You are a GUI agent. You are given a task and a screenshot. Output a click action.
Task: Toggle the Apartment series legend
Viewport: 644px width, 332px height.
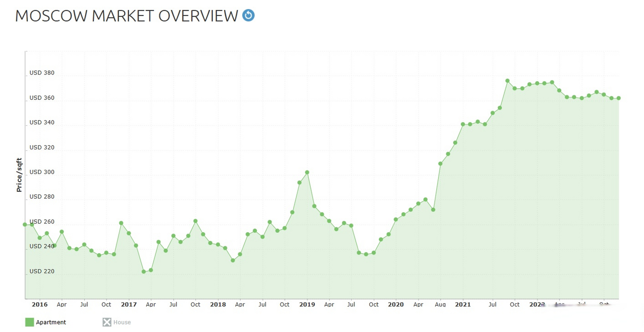point(46,322)
